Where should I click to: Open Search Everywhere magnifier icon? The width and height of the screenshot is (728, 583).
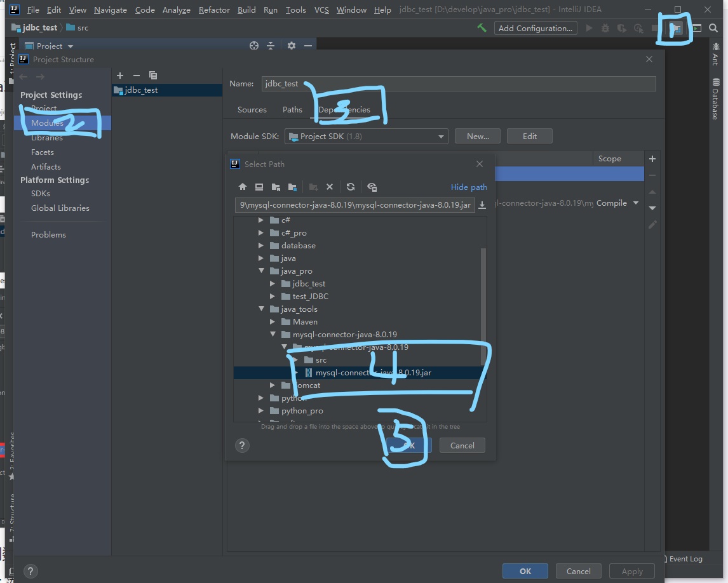(x=713, y=28)
